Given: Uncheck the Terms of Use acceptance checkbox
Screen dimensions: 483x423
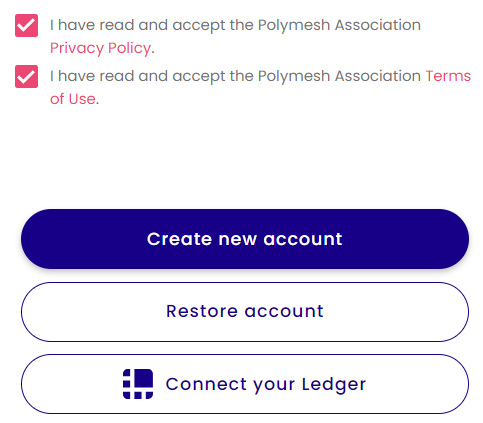Looking at the screenshot, I should point(26,76).
